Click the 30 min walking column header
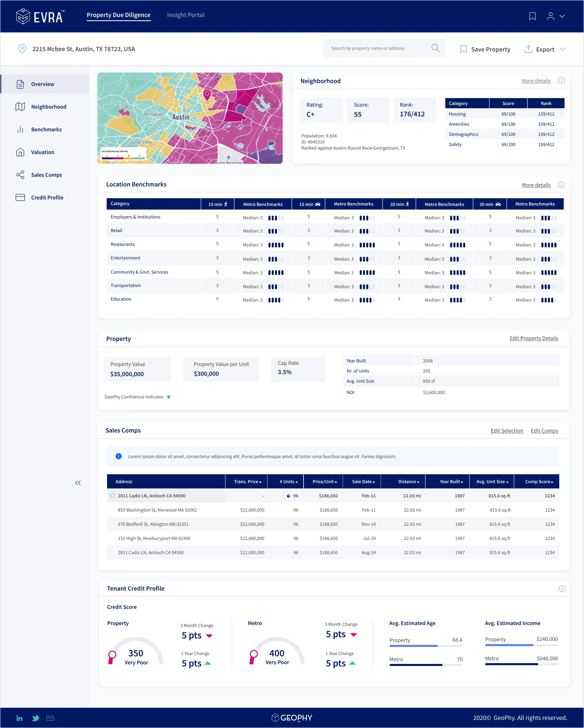 coord(400,204)
